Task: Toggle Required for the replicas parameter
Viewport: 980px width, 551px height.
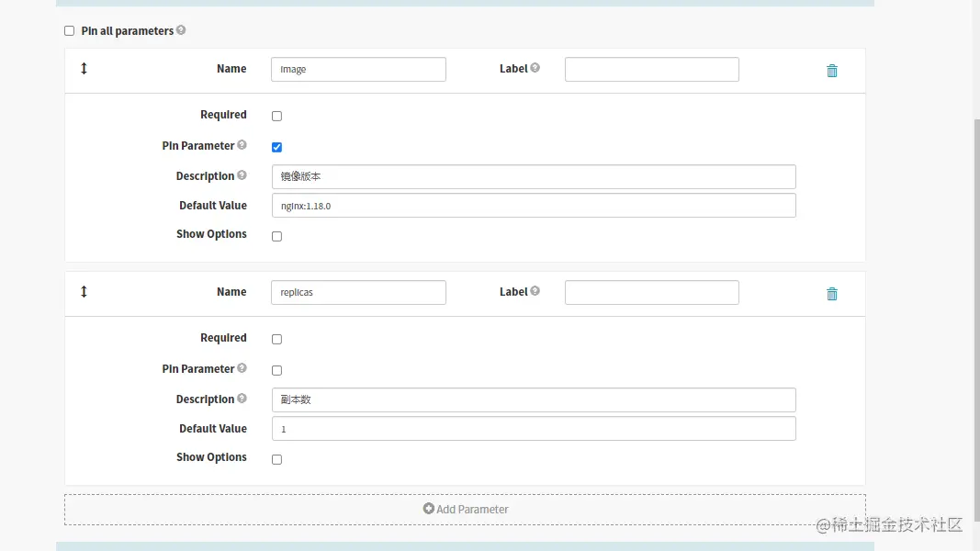Action: (x=276, y=339)
